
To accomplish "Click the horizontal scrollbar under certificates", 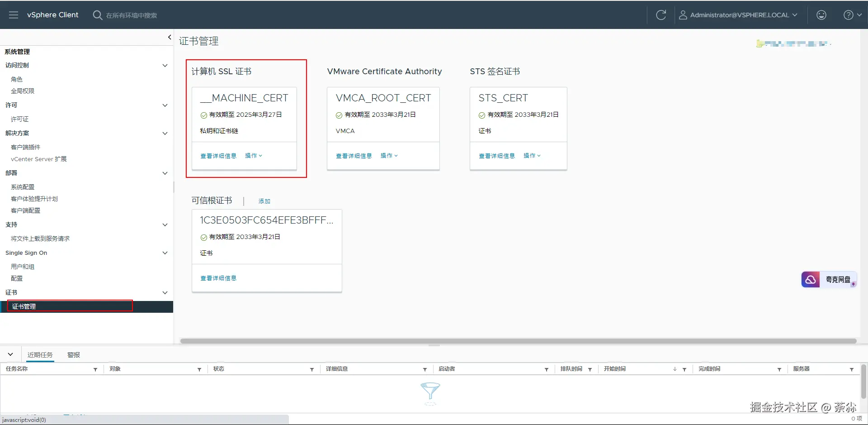I will click(x=518, y=341).
